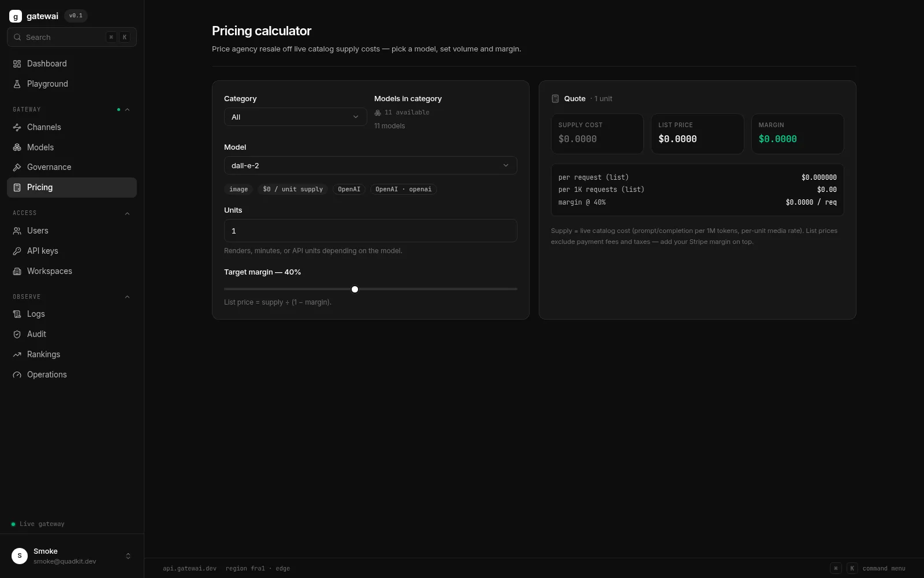Viewport: 924px width, 578px height.
Task: Click the "image" model tag
Action: (x=239, y=189)
